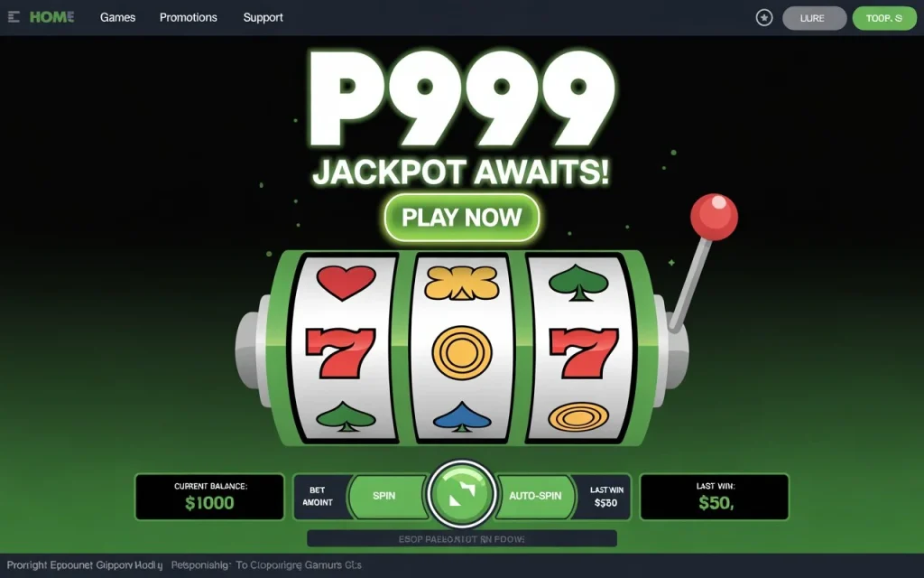Click the HOME logo link

click(51, 17)
